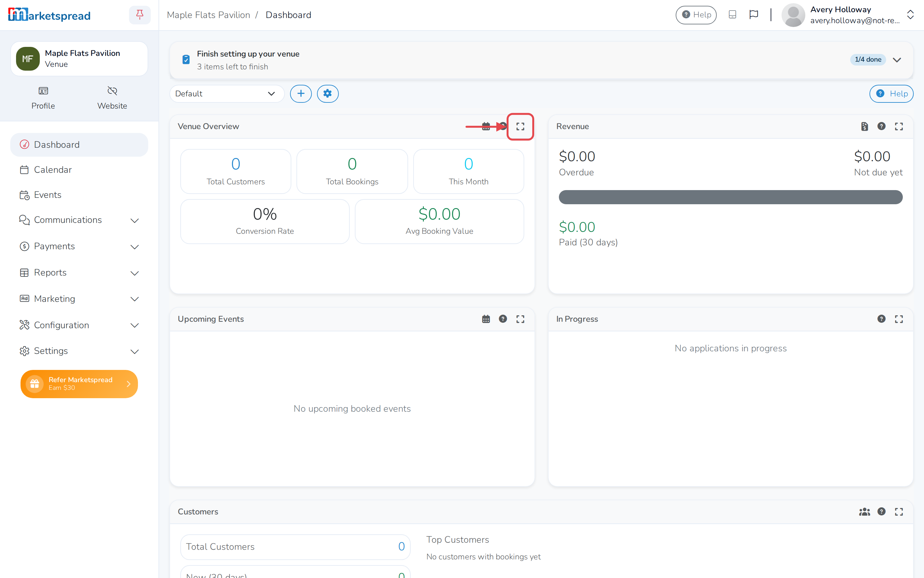Click the Marketspread logo
Viewport: 924px width, 578px height.
coord(49,15)
